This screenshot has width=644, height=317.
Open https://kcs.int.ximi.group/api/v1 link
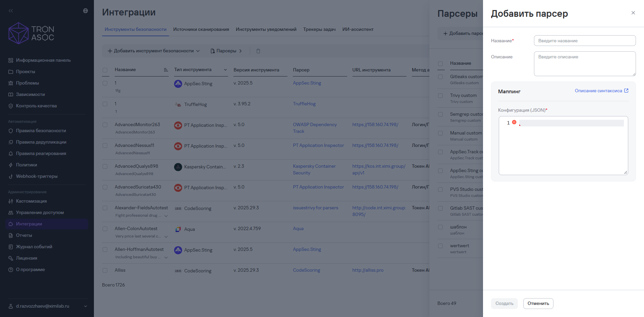[379, 169]
